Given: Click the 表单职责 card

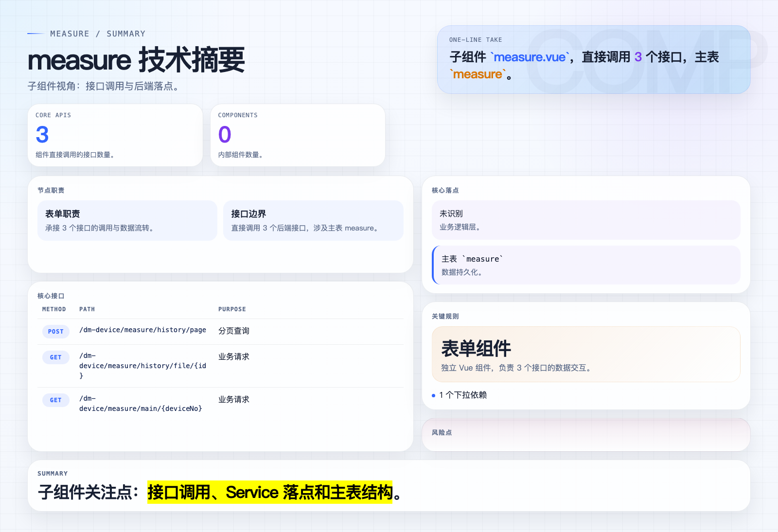Looking at the screenshot, I should [127, 220].
